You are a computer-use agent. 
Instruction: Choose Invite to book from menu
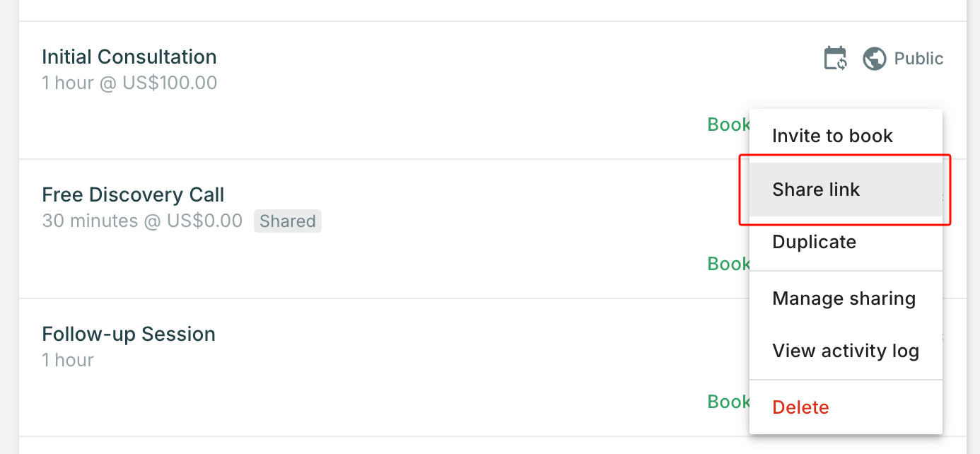[832, 136]
